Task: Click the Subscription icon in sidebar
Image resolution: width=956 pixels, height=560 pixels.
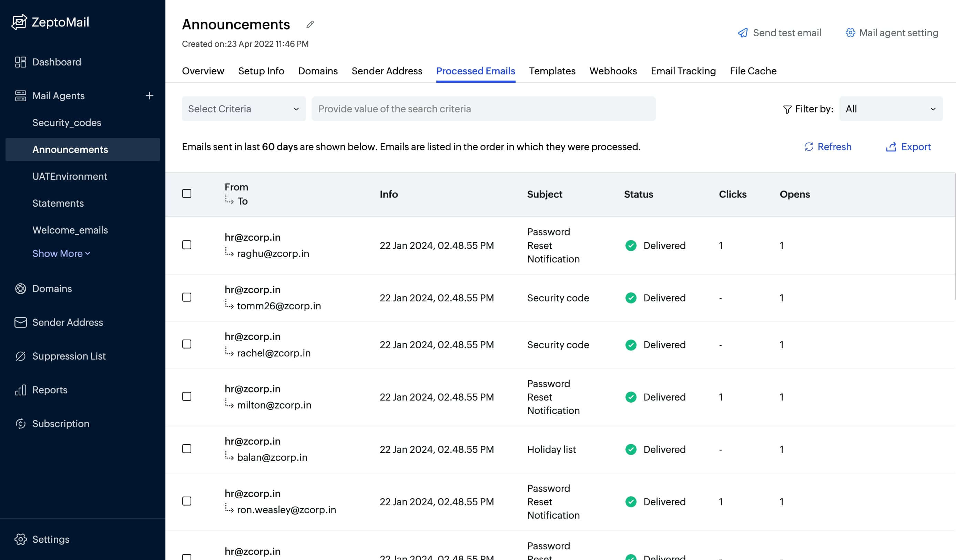Action: tap(20, 424)
